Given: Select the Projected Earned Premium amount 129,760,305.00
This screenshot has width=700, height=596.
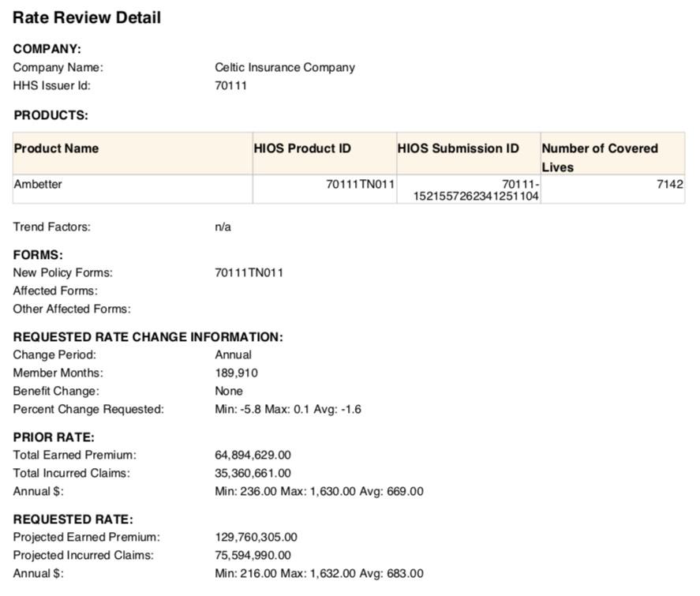Looking at the screenshot, I should (256, 537).
